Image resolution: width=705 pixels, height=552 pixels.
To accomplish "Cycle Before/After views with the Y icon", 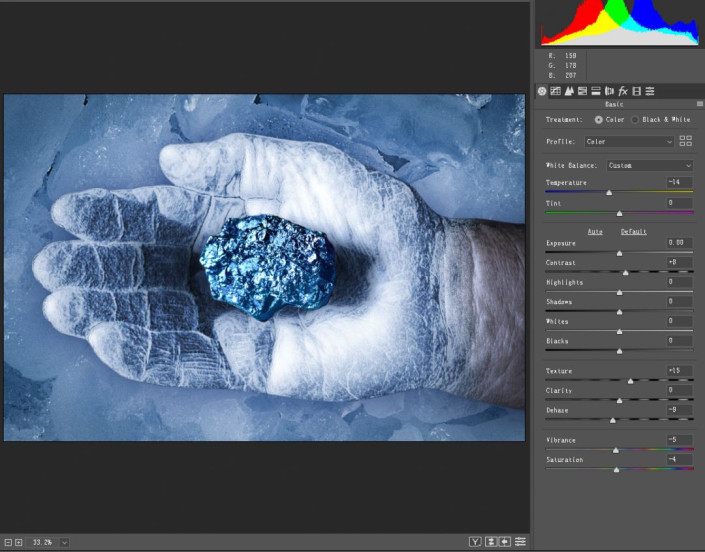I will [x=475, y=542].
